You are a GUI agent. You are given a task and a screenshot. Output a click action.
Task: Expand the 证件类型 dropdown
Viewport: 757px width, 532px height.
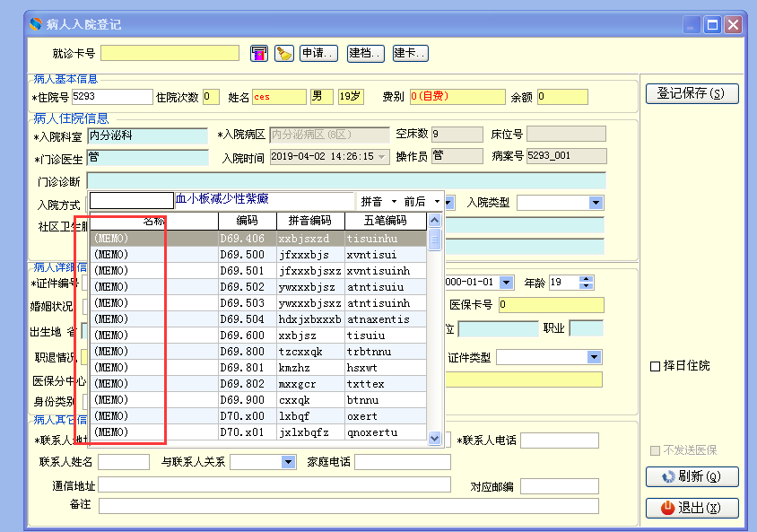595,357
